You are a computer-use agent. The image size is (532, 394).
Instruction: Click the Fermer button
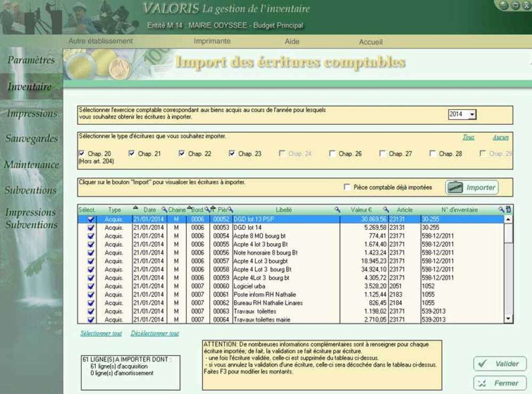(x=500, y=383)
